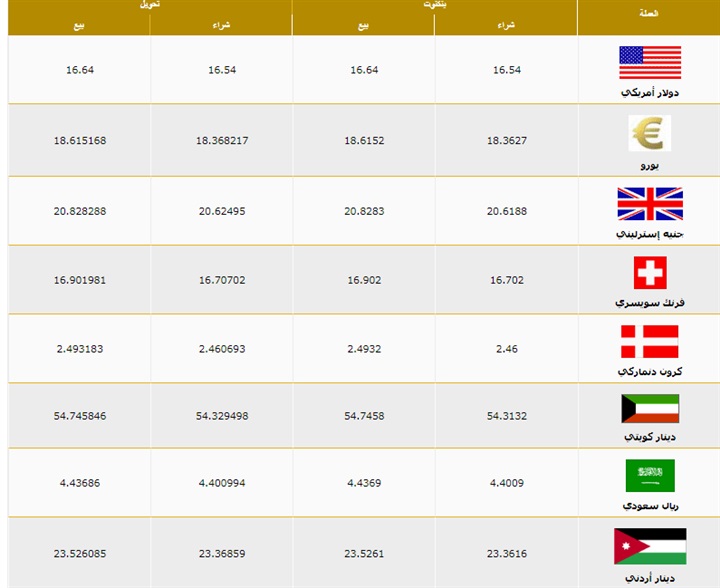
Task: Click the Euro symbol icon
Action: pyautogui.click(x=649, y=132)
